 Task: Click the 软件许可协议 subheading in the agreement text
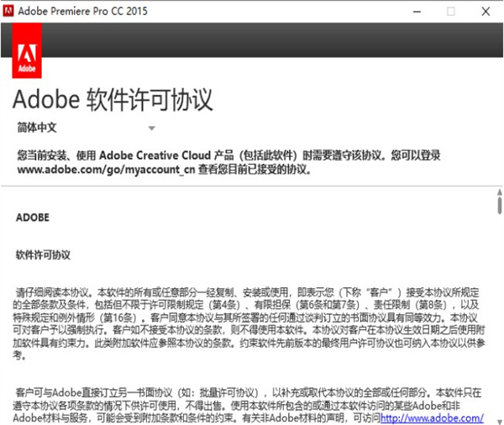pos(44,253)
